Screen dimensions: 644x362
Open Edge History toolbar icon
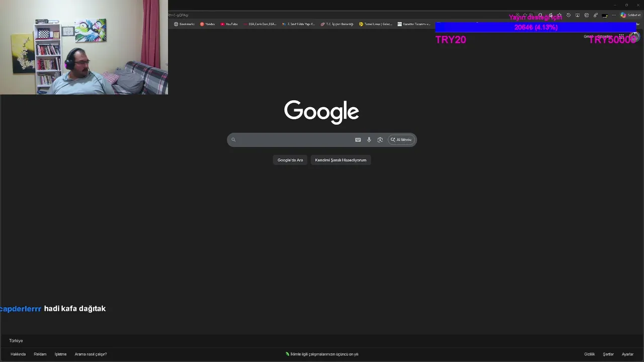click(x=569, y=15)
